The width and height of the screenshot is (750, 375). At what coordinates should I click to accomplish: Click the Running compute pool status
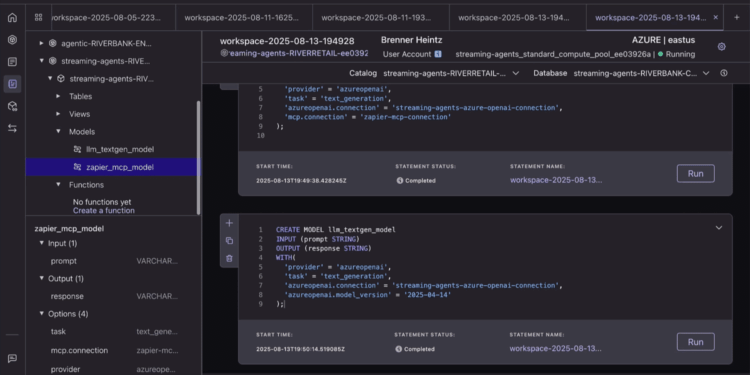coord(676,54)
